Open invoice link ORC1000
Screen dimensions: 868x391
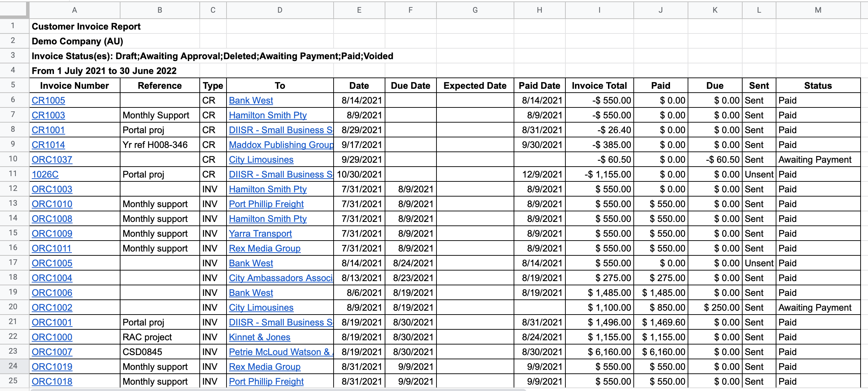[x=52, y=337]
